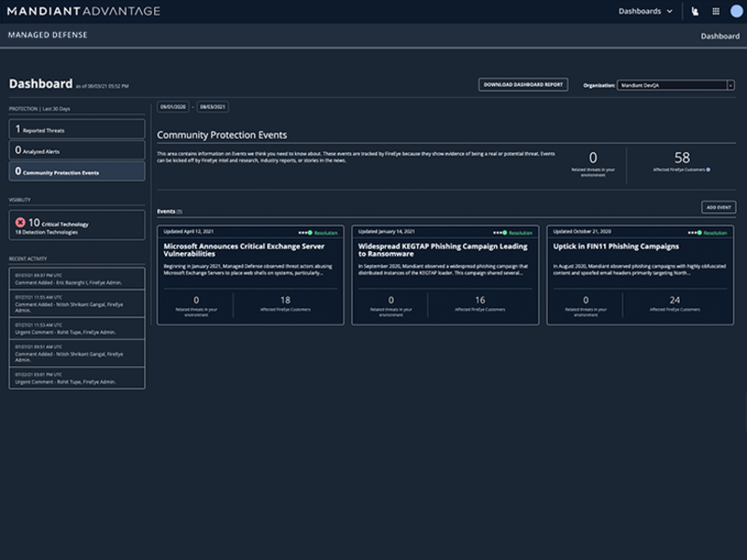Click the Organization dropdown arrow
Image resolution: width=747 pixels, height=560 pixels.
pyautogui.click(x=730, y=85)
